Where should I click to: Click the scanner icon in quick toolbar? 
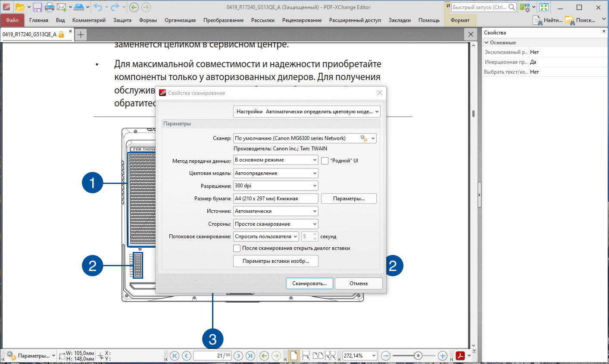pos(79,7)
